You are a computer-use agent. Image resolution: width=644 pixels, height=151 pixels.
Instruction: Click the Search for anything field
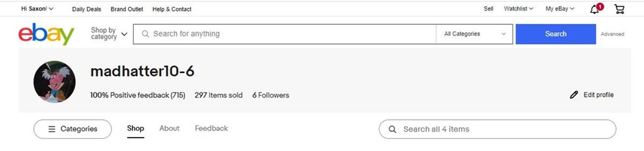pyautogui.click(x=285, y=34)
